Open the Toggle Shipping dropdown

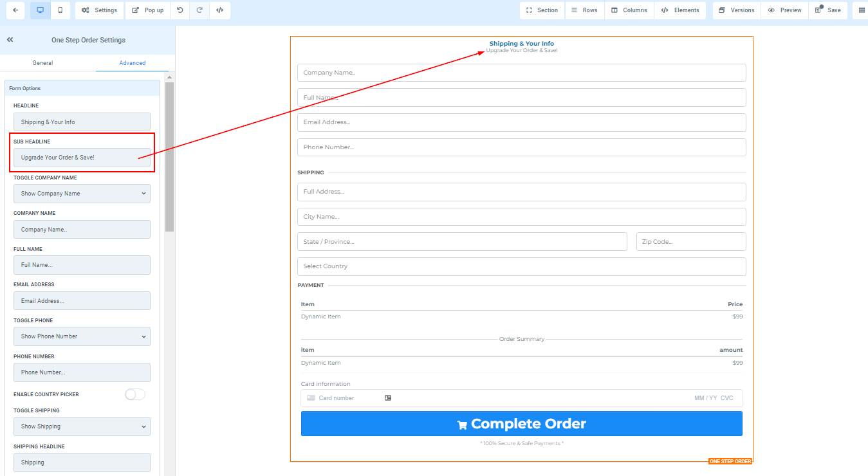(x=82, y=426)
